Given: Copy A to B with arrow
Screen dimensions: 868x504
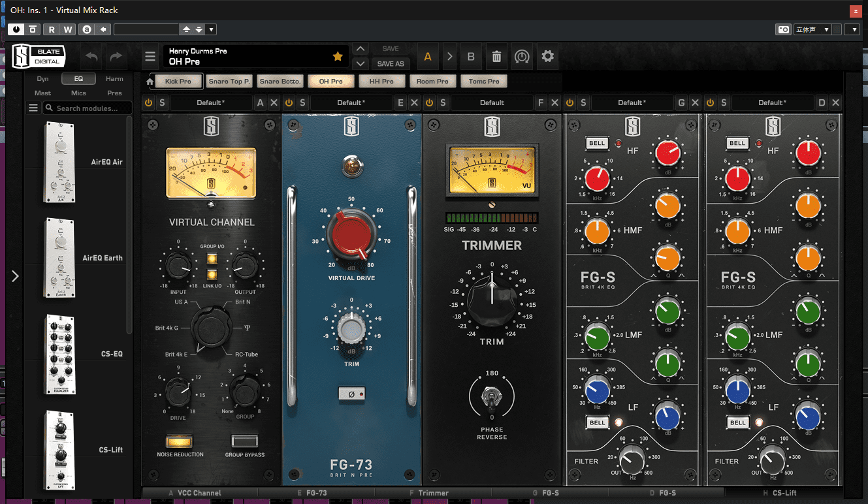Looking at the screenshot, I should pos(449,57).
